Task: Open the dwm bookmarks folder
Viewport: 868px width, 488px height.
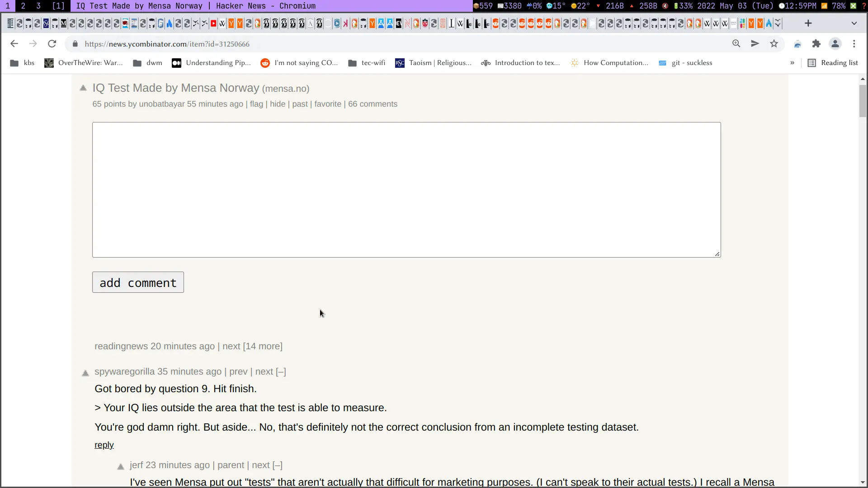Action: [x=147, y=63]
